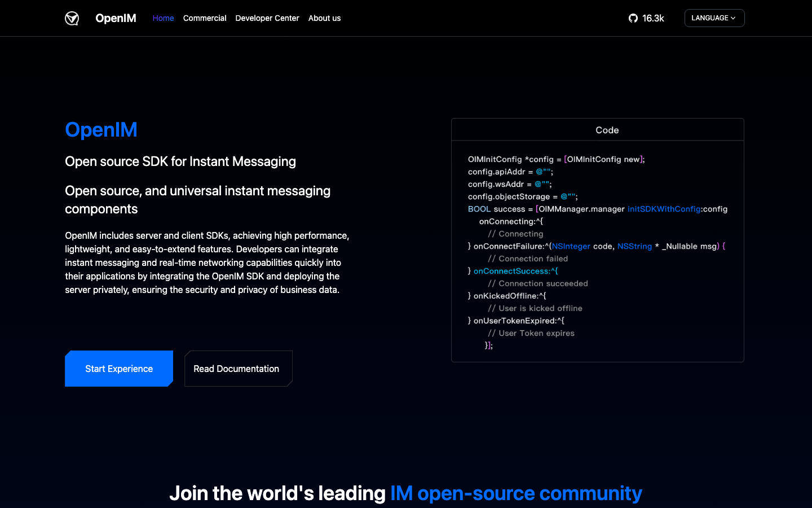The height and width of the screenshot is (508, 812).
Task: Click the Read Documentation button
Action: [x=239, y=369]
